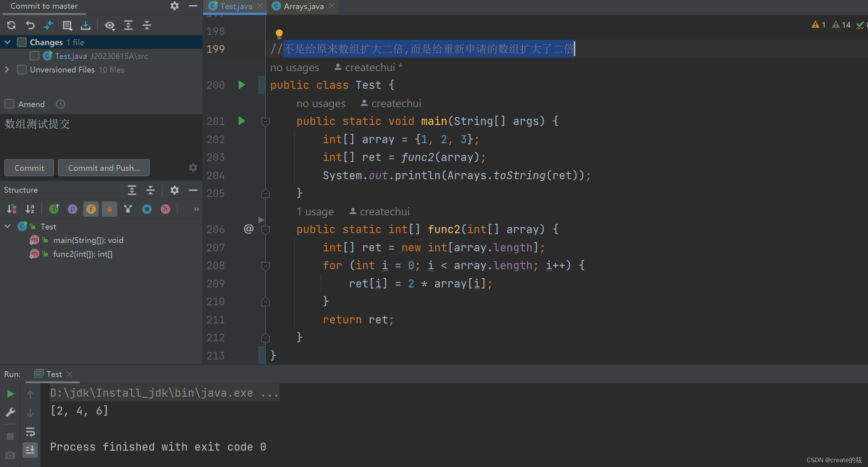Toggle Show Fields filter in Structure

91,209
